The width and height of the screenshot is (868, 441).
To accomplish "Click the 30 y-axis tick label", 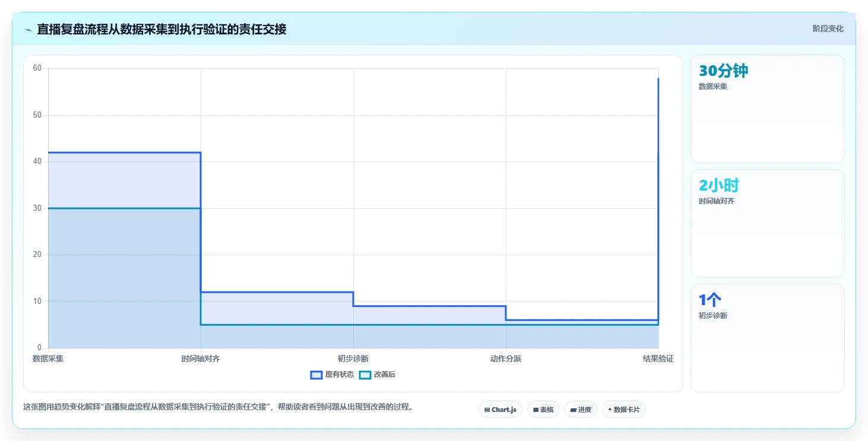I will click(x=37, y=208).
